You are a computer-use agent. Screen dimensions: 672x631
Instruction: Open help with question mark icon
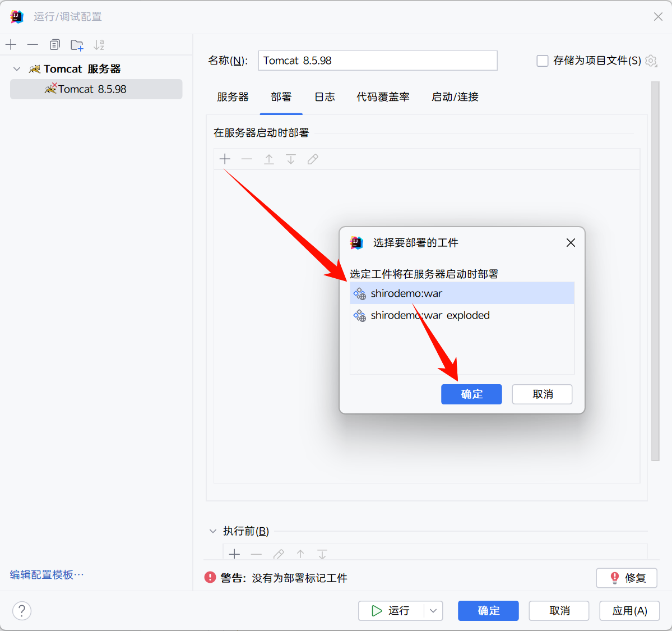(x=22, y=610)
